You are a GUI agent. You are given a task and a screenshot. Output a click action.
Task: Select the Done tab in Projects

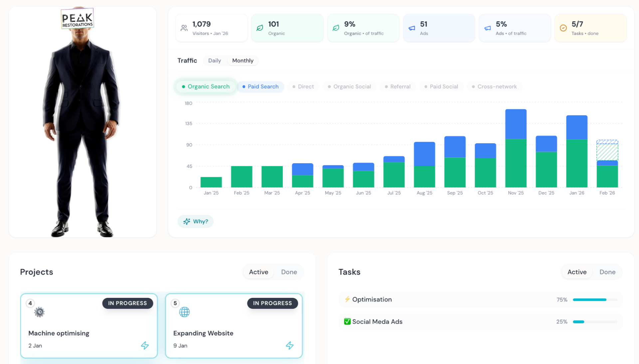click(289, 272)
